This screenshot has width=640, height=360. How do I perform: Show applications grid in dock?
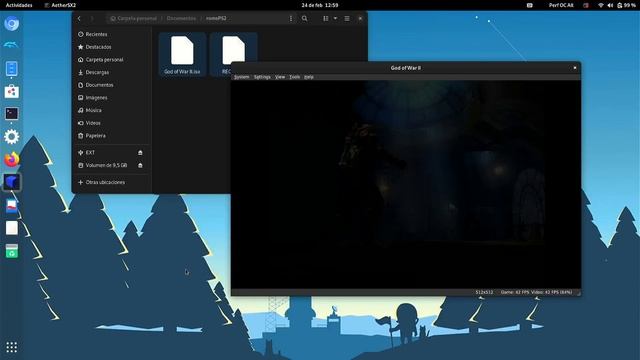[x=11, y=347]
